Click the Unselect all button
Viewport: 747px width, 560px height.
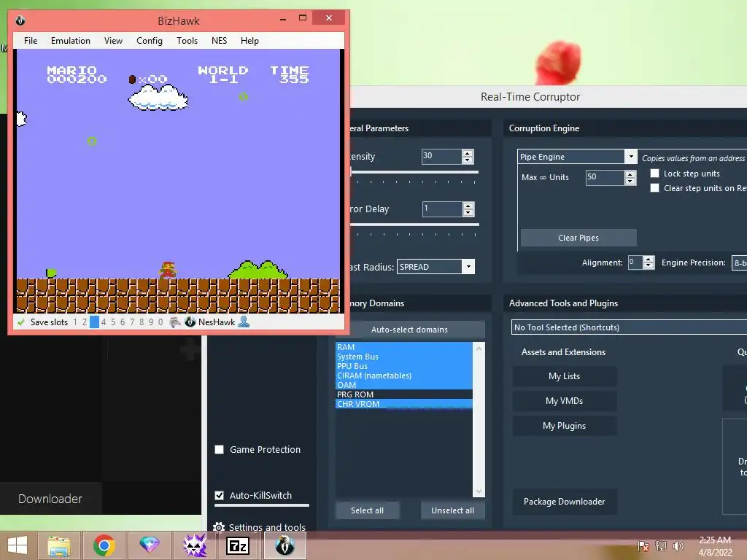(x=452, y=510)
